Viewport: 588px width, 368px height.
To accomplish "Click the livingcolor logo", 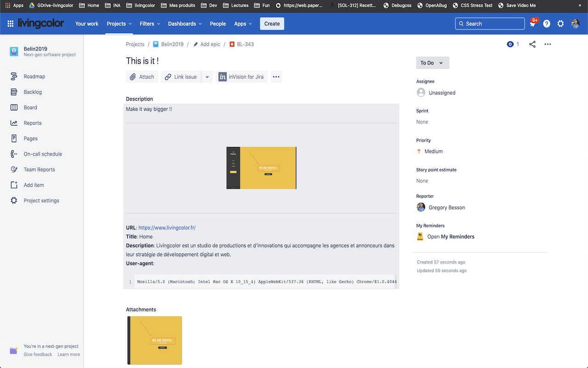I will tap(41, 23).
